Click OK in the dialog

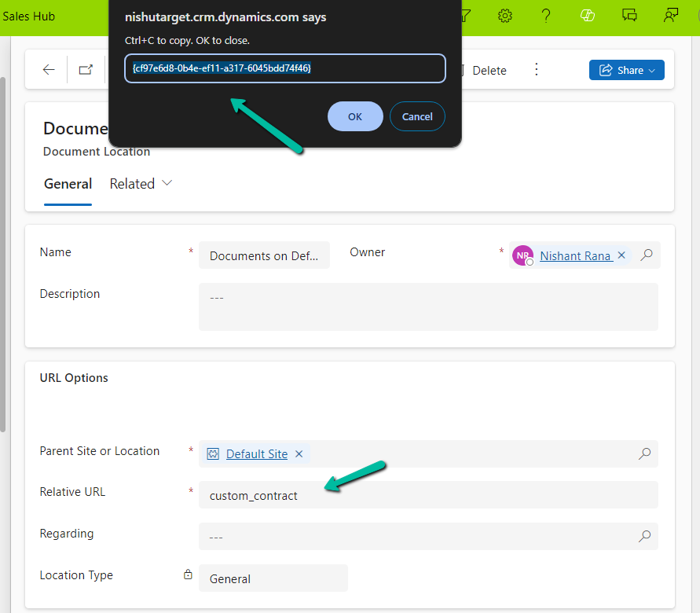click(355, 116)
